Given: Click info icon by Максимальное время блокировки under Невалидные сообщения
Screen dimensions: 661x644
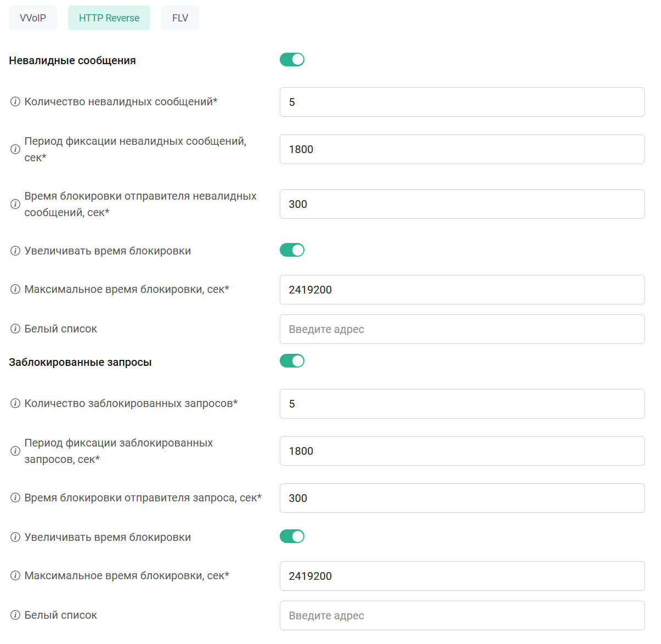Looking at the screenshot, I should tap(15, 290).
